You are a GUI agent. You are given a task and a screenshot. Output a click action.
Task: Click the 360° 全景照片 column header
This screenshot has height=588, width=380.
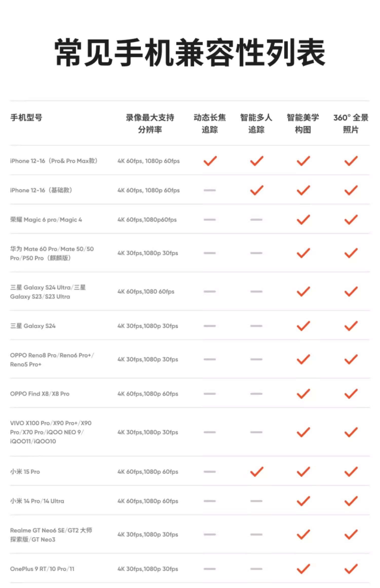click(351, 124)
